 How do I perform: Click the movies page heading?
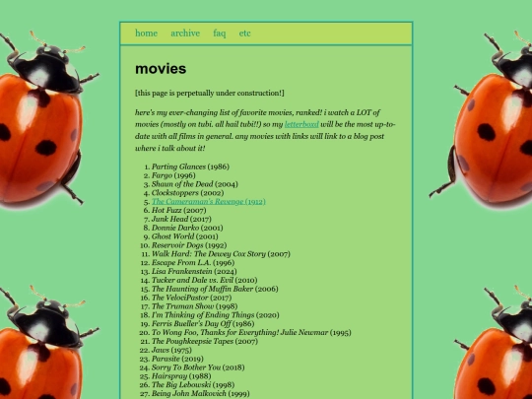coord(161,69)
